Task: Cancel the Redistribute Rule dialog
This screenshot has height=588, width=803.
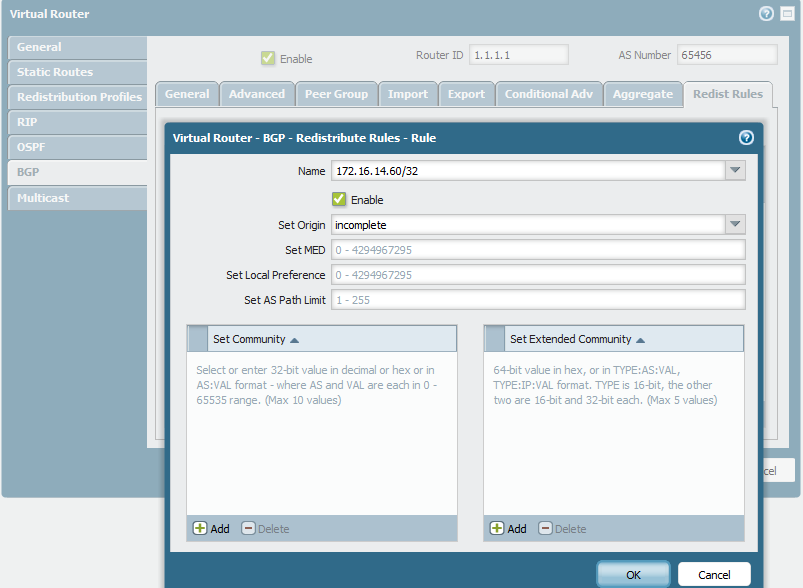Action: (x=714, y=574)
